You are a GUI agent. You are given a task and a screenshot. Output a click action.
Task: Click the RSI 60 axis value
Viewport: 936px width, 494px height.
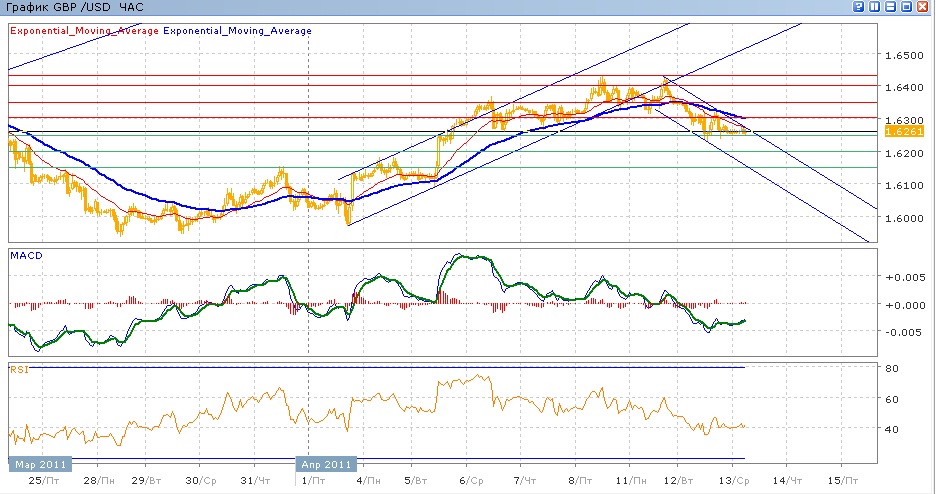[892, 399]
